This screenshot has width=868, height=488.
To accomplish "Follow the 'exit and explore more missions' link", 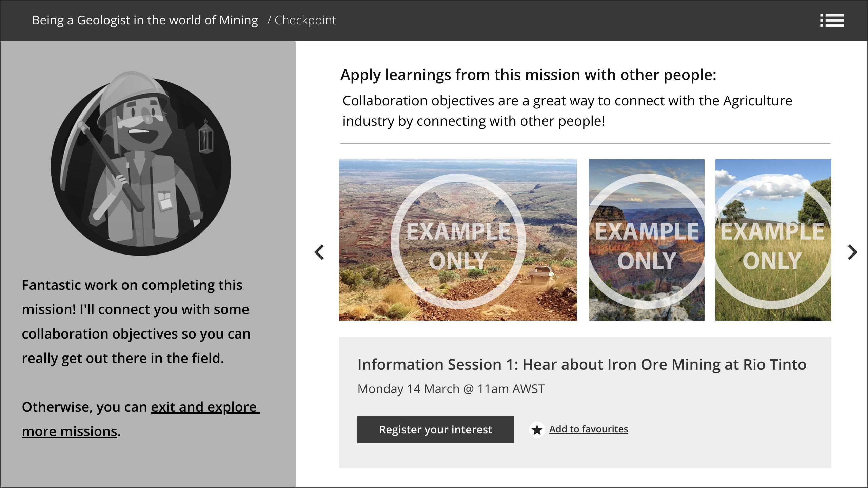I will pyautogui.click(x=205, y=407).
